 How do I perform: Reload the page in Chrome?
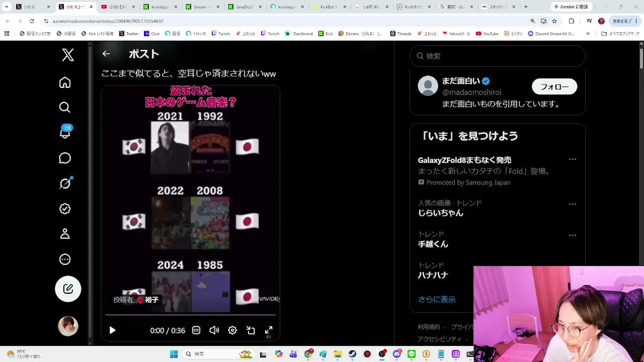[32, 21]
